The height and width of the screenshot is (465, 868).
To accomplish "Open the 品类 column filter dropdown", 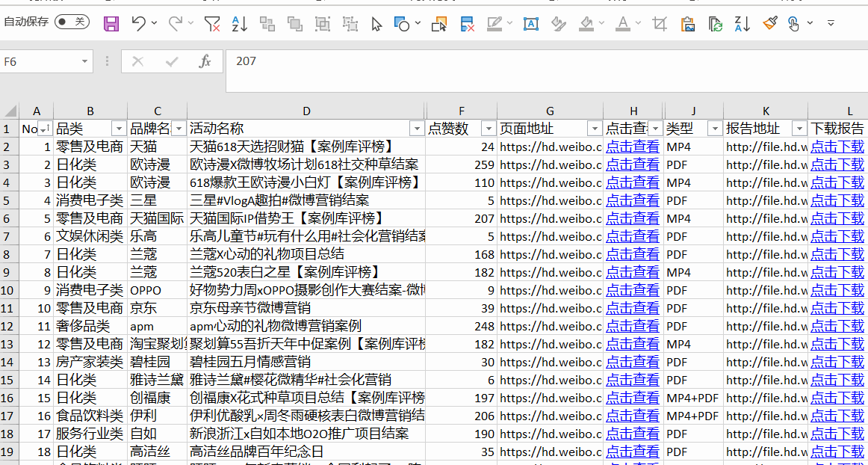I will pos(119,129).
